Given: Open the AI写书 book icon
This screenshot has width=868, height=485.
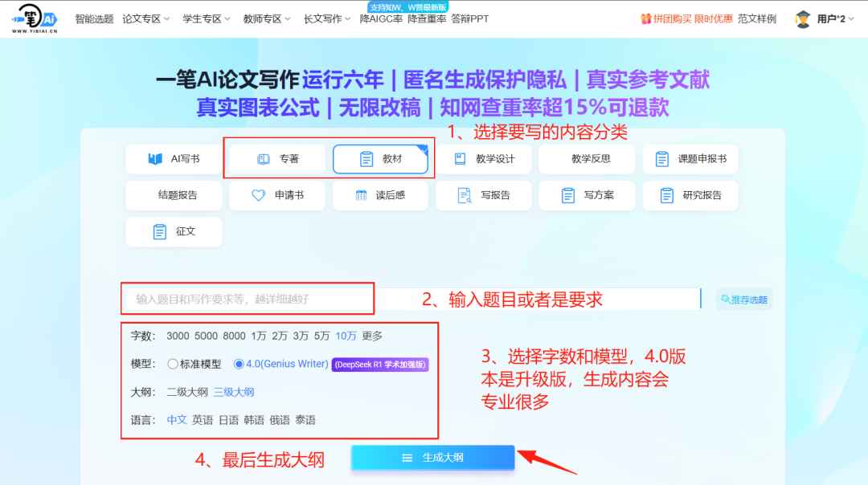Looking at the screenshot, I should click(156, 159).
